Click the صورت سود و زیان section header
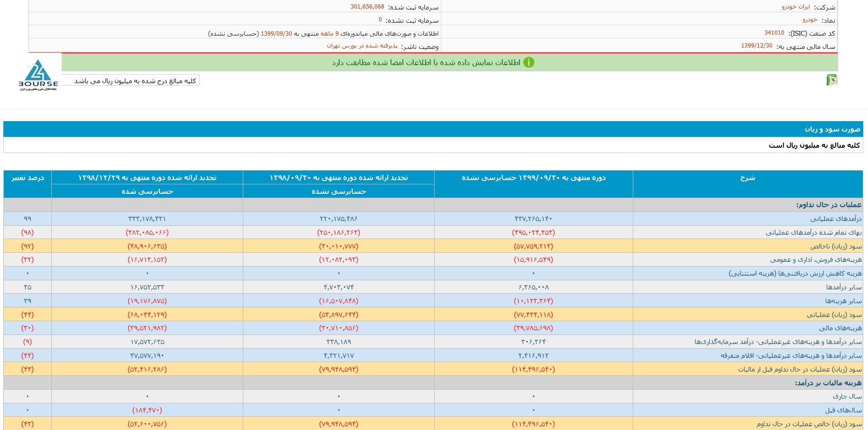The height and width of the screenshot is (430, 868). [x=433, y=129]
